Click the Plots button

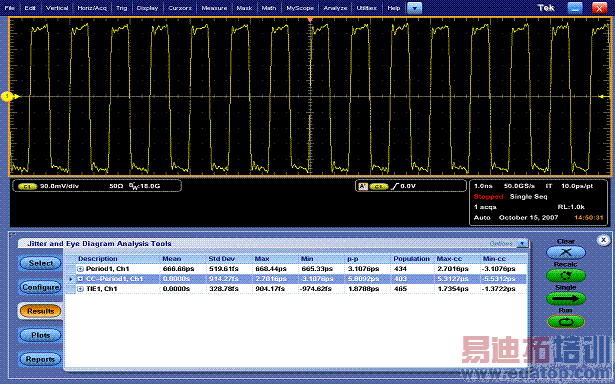click(x=40, y=335)
